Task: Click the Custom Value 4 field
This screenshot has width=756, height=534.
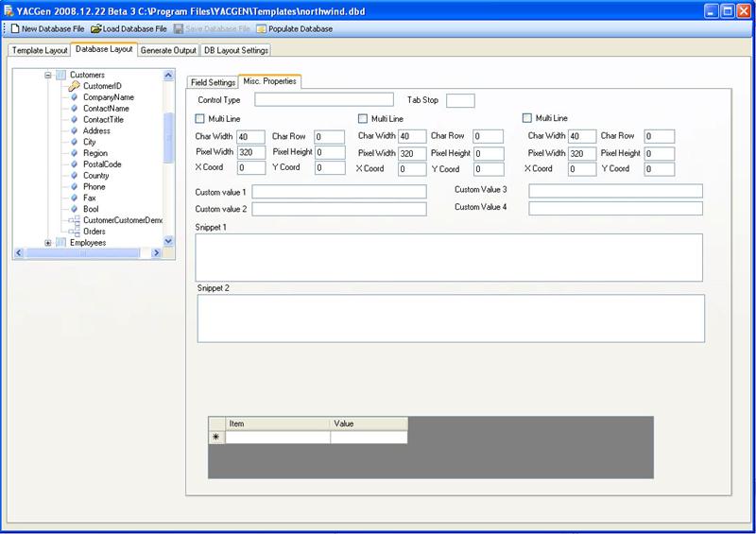Action: click(616, 208)
